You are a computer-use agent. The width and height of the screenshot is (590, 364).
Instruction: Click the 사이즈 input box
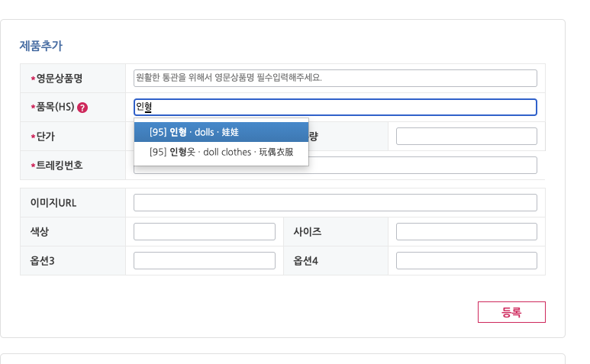pos(466,232)
